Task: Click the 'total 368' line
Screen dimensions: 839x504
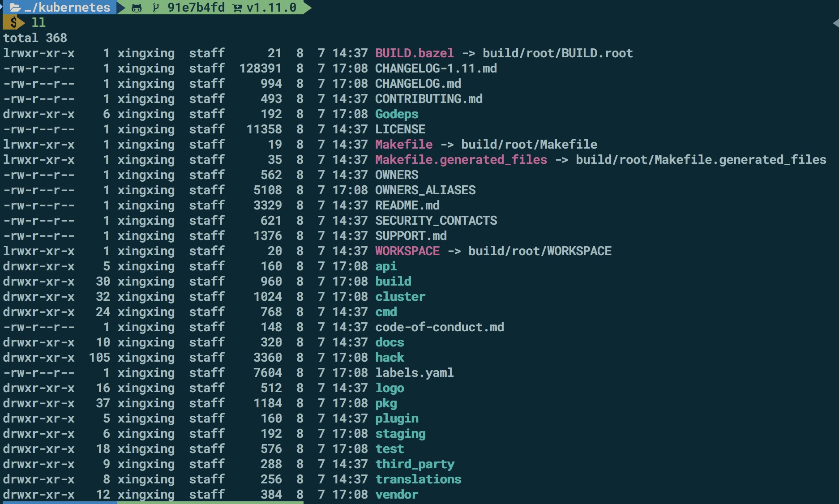Action: point(35,38)
